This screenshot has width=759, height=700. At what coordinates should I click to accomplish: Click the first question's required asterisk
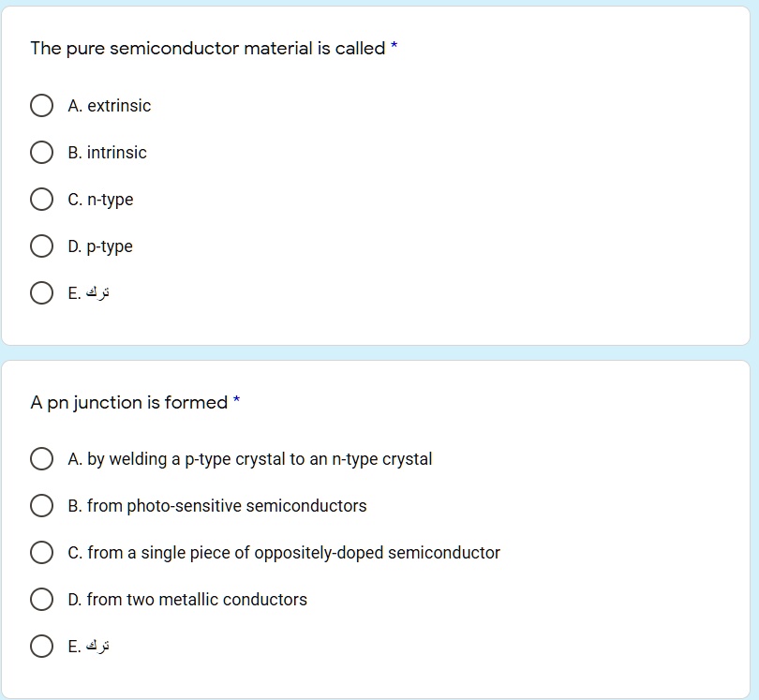tap(393, 47)
